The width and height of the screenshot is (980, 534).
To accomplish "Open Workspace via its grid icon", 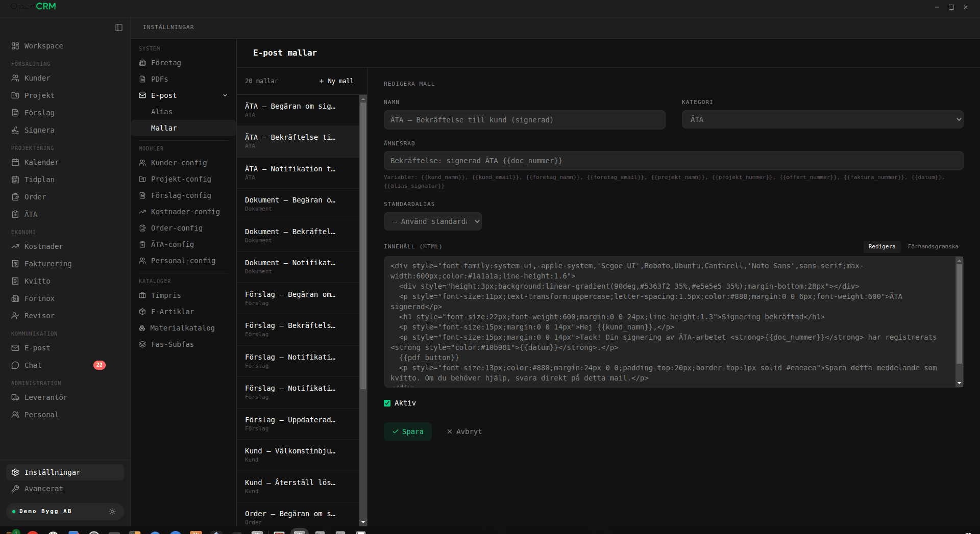I will tap(15, 46).
